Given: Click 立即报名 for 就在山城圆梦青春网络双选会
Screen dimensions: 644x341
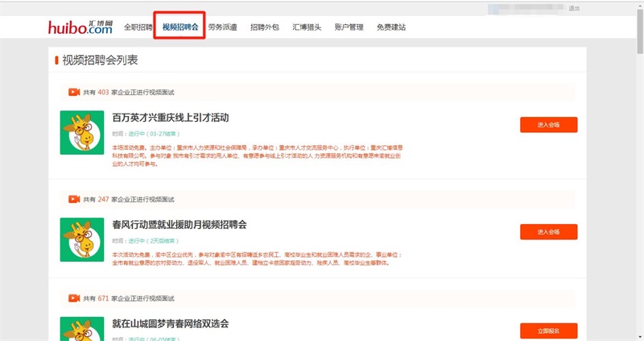Looking at the screenshot, I should (x=548, y=331).
